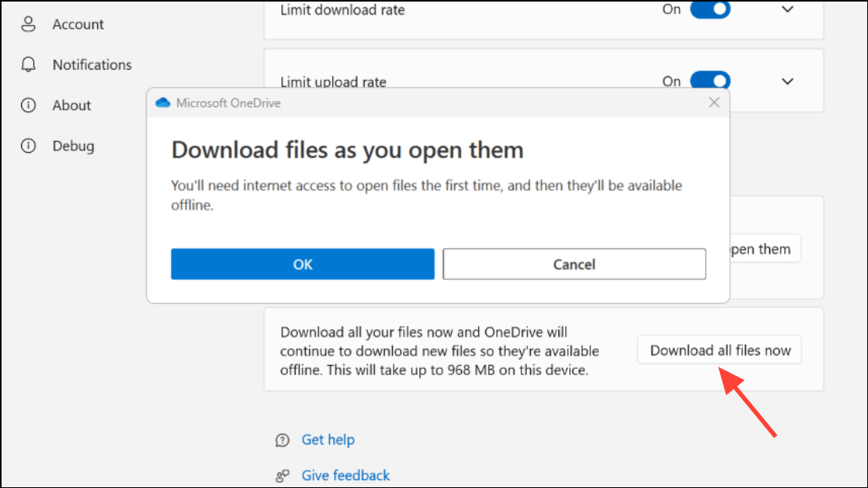Click the Give feedback person icon

coord(282,475)
